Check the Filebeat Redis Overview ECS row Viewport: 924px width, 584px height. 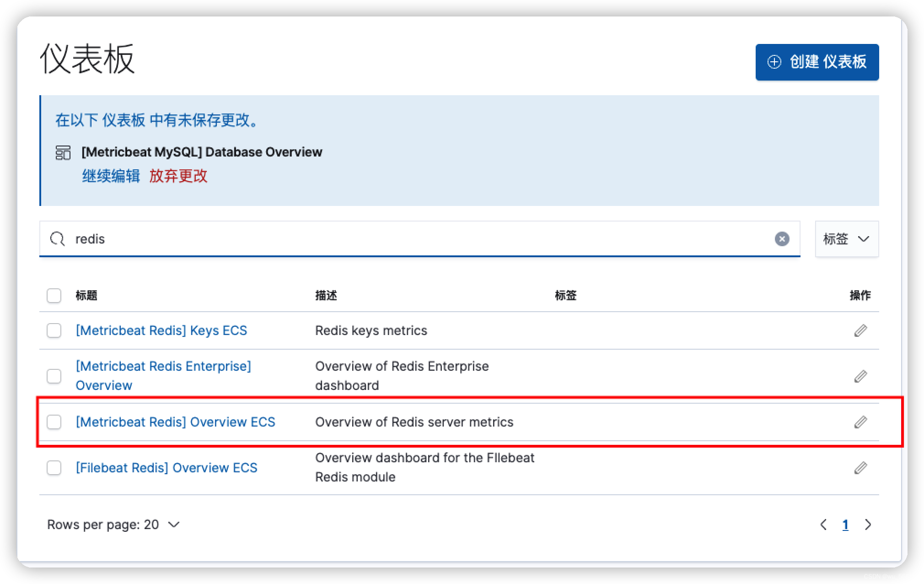click(54, 468)
